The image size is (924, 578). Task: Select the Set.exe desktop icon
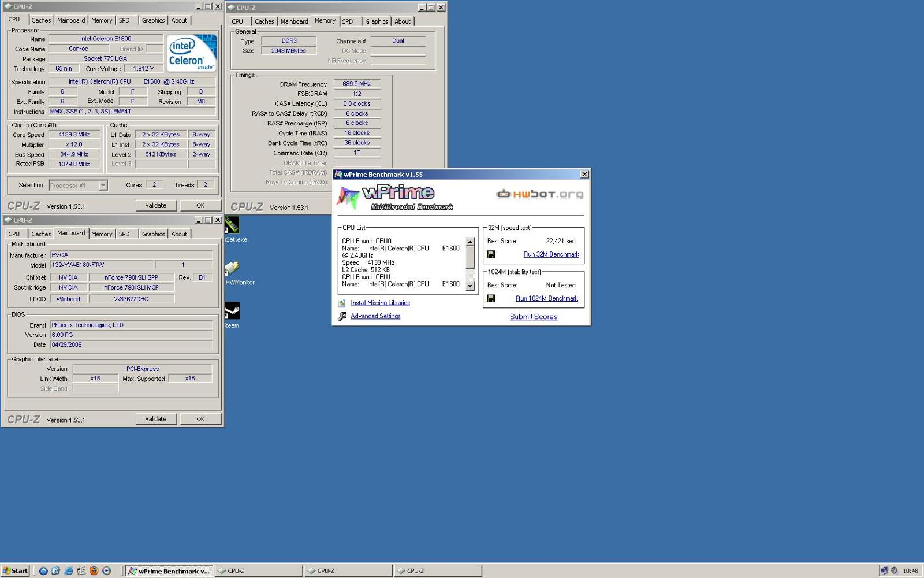point(232,224)
